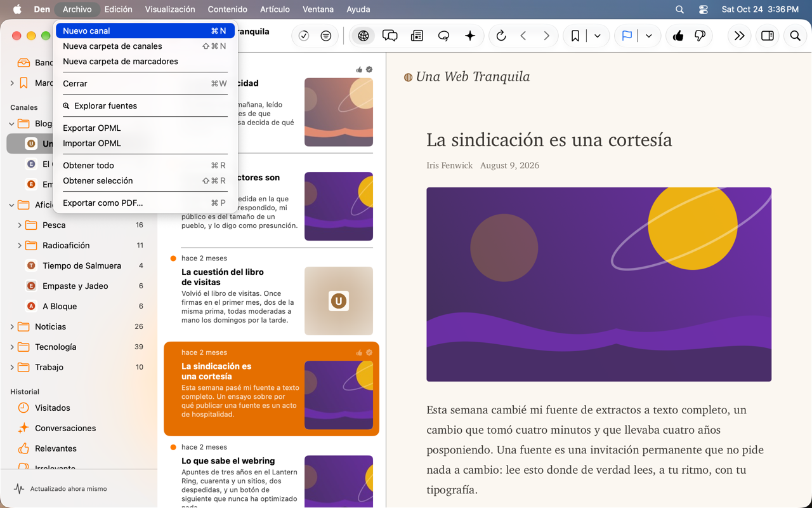The image size is (812, 508).
Task: Click the globe web view icon
Action: coord(363,36)
